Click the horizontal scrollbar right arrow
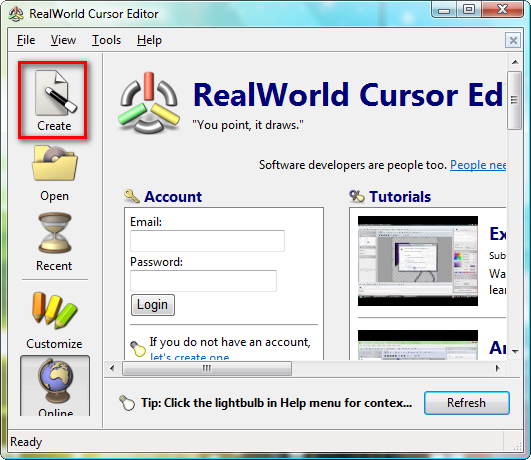Screen dimensions: 531x460 [x=497, y=368]
